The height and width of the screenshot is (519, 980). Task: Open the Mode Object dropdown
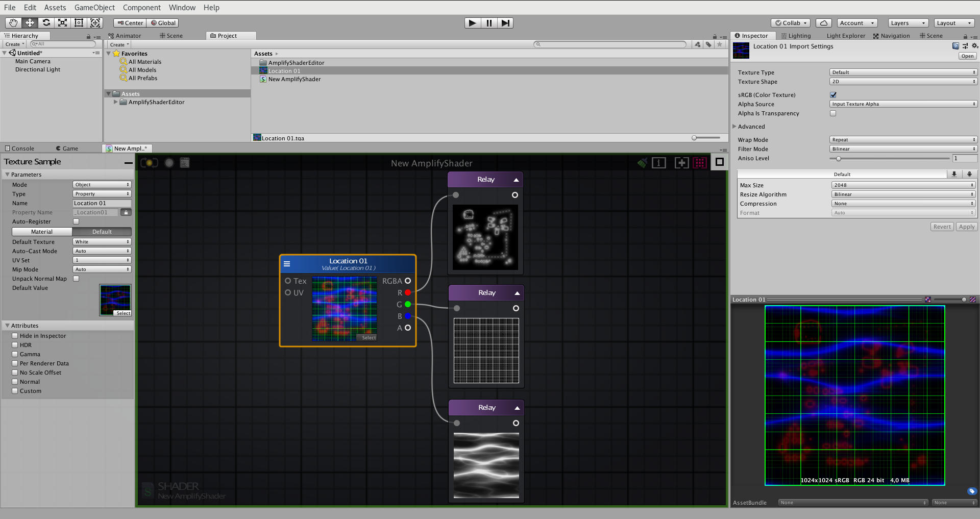pyautogui.click(x=102, y=185)
